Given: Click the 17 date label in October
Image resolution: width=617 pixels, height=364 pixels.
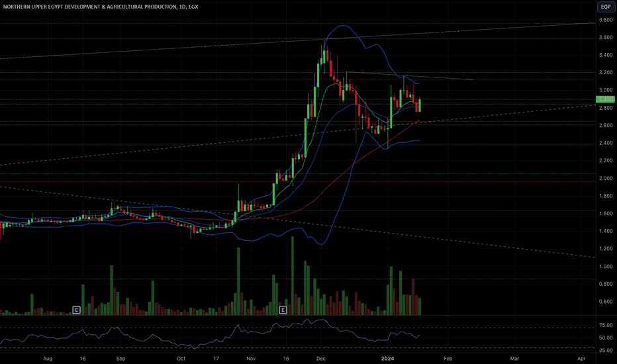Looking at the screenshot, I should 216,359.
